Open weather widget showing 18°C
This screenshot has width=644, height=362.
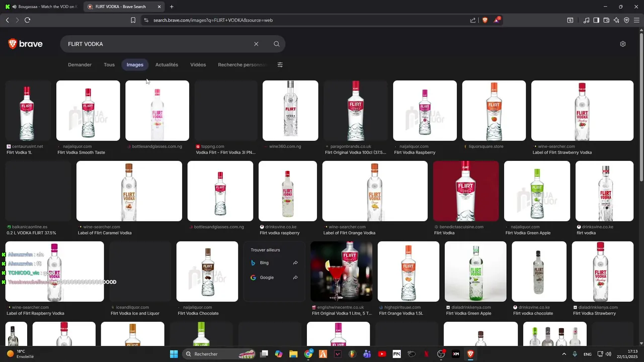tap(20, 354)
